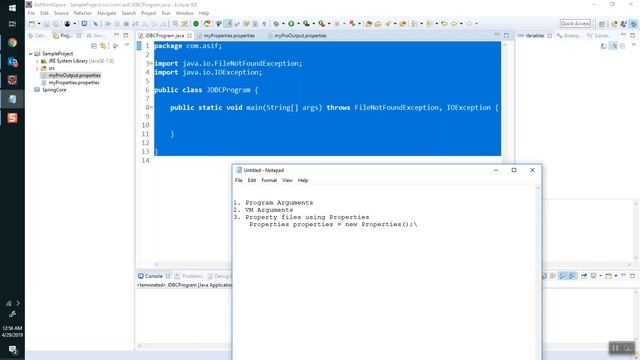Screen dimensions: 640x360
Task: Open the Run menu in Eclipse
Action: click(x=166, y=13)
